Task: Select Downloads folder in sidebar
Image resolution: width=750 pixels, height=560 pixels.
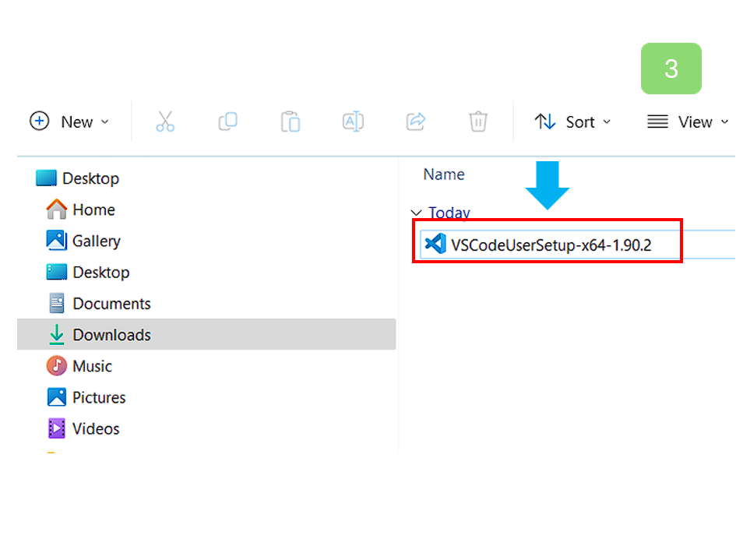Action: (206, 334)
